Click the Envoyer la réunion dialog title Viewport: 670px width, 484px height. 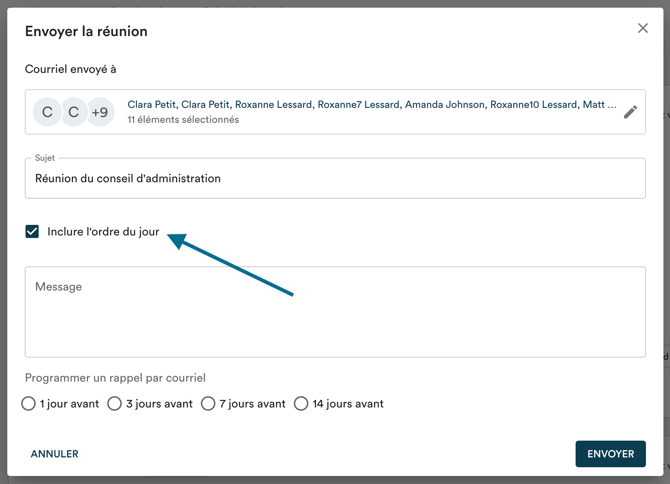(x=86, y=31)
